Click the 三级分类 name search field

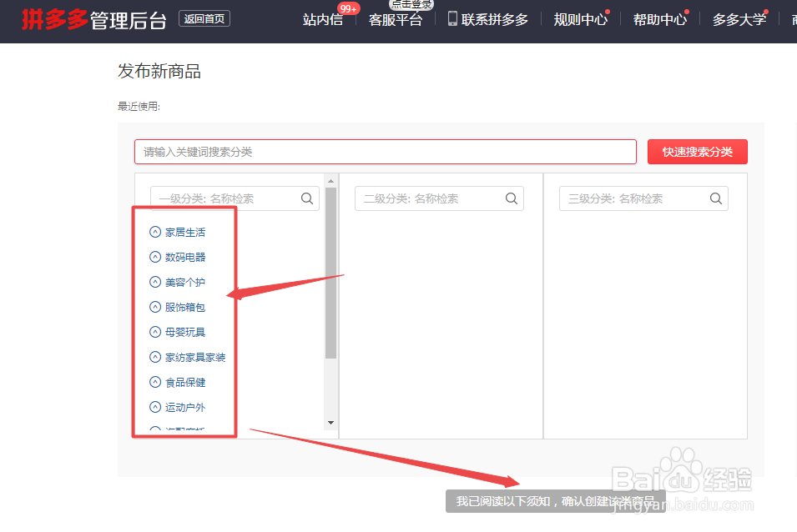(643, 198)
